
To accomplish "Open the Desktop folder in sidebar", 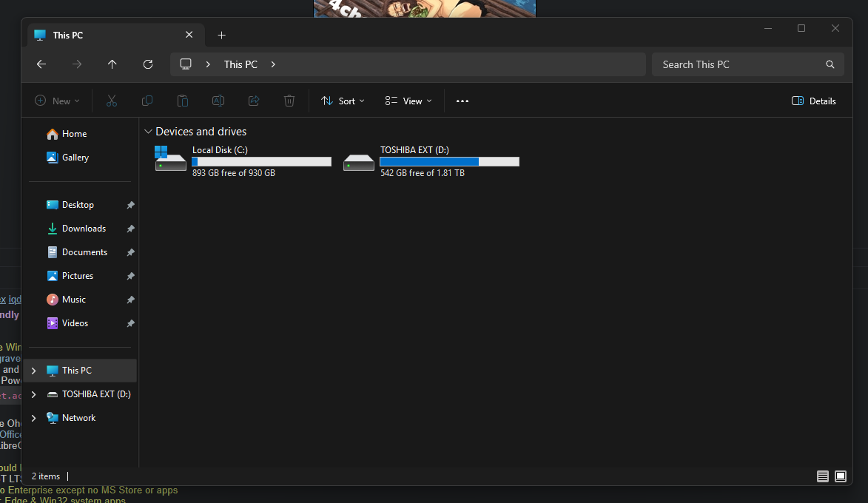I will pyautogui.click(x=78, y=205).
